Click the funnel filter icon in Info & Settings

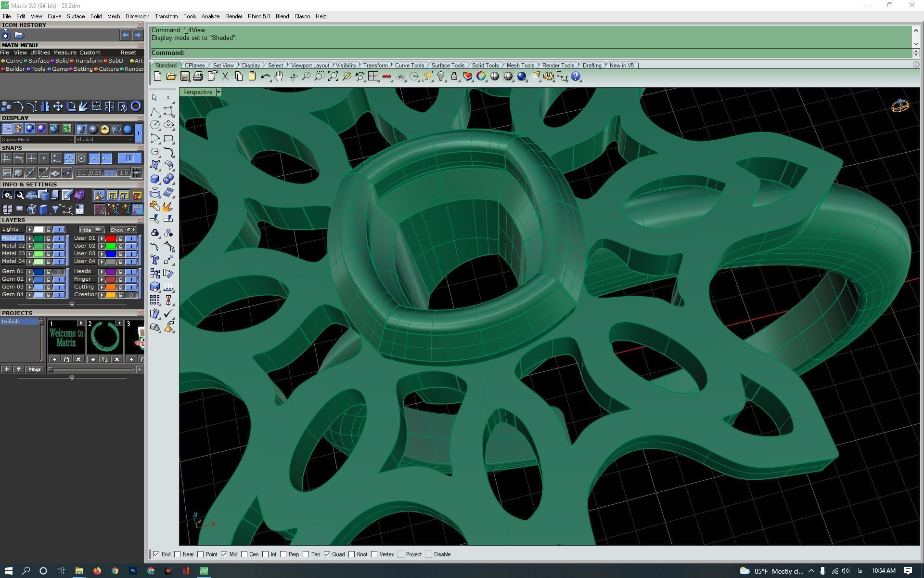[x=55, y=210]
